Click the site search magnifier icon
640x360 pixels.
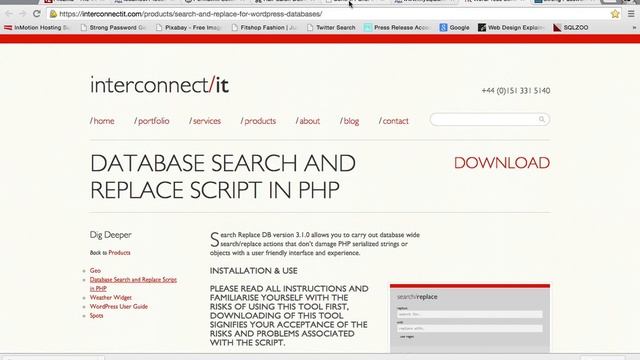[x=542, y=119]
